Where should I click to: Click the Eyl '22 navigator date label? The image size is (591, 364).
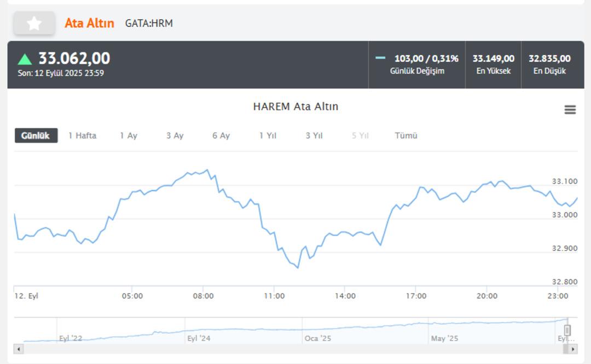click(71, 338)
